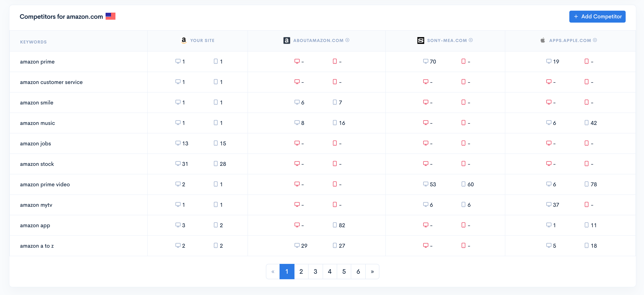
Task: Remove sony-mea.com competitor via x icon
Action: pos(471,40)
